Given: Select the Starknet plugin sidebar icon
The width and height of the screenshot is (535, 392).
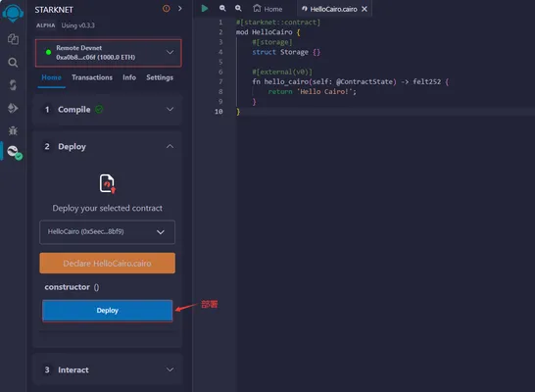Looking at the screenshot, I should point(14,152).
